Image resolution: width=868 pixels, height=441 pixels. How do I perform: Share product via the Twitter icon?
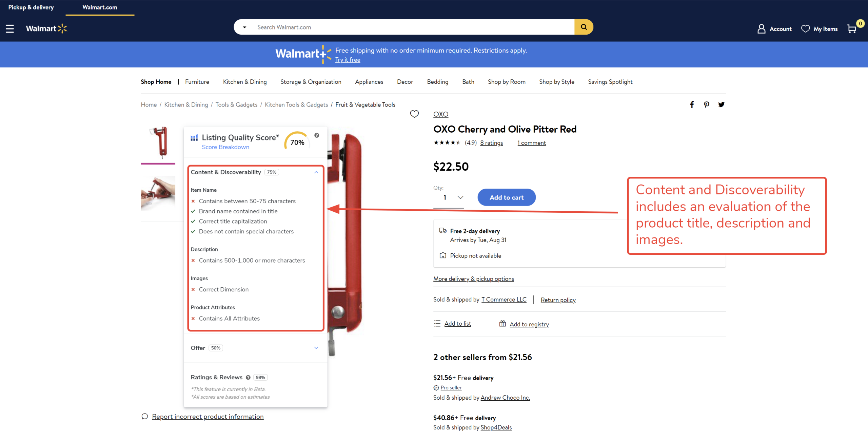coord(722,104)
